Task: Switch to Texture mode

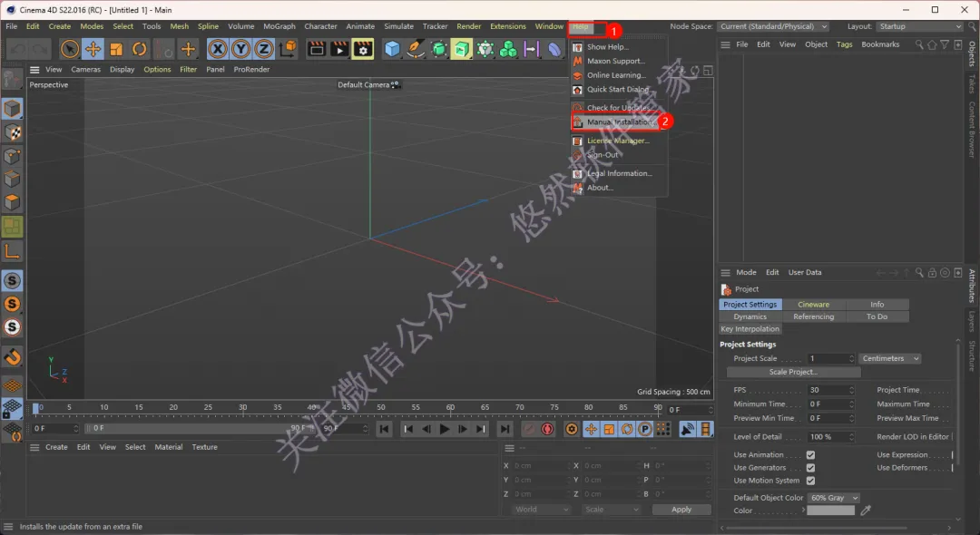Action: [12, 132]
